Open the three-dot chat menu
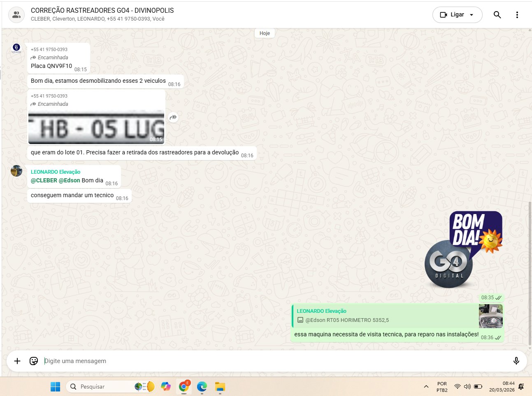This screenshot has width=532, height=396. [x=517, y=15]
